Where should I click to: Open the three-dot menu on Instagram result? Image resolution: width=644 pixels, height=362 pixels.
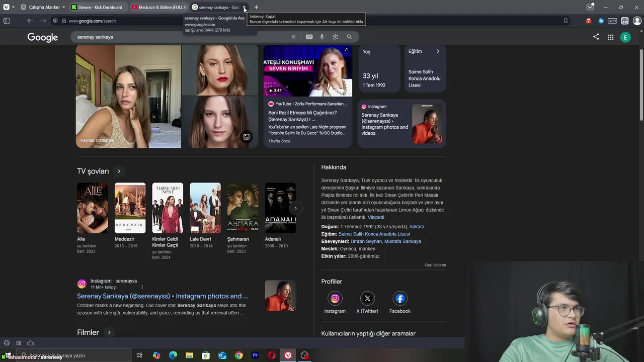(142, 287)
